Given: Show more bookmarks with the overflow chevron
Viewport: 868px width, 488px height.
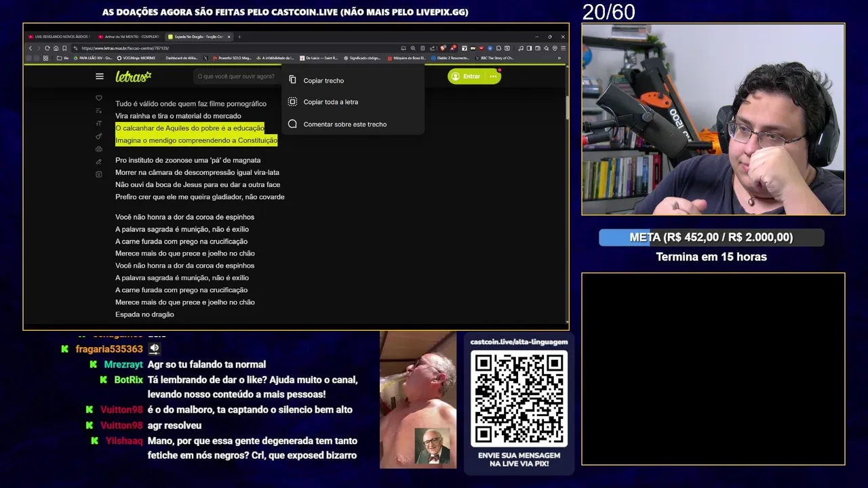Looking at the screenshot, I should [559, 58].
